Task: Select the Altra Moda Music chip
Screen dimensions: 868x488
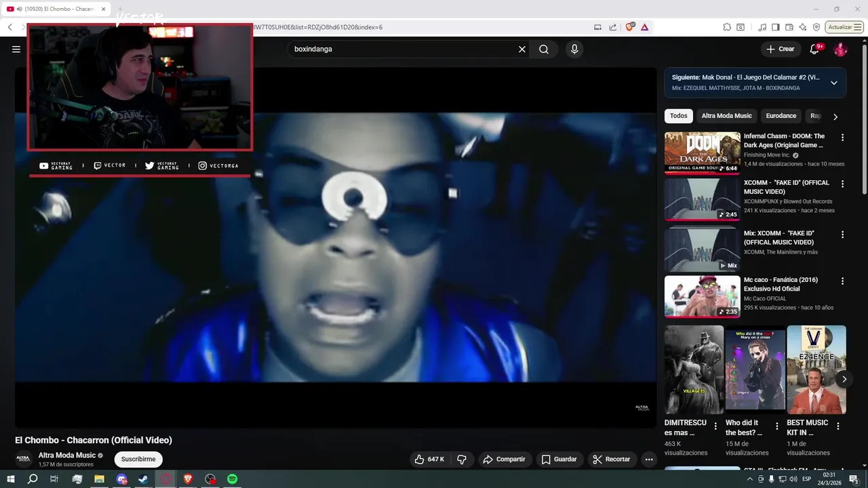Action: (727, 116)
